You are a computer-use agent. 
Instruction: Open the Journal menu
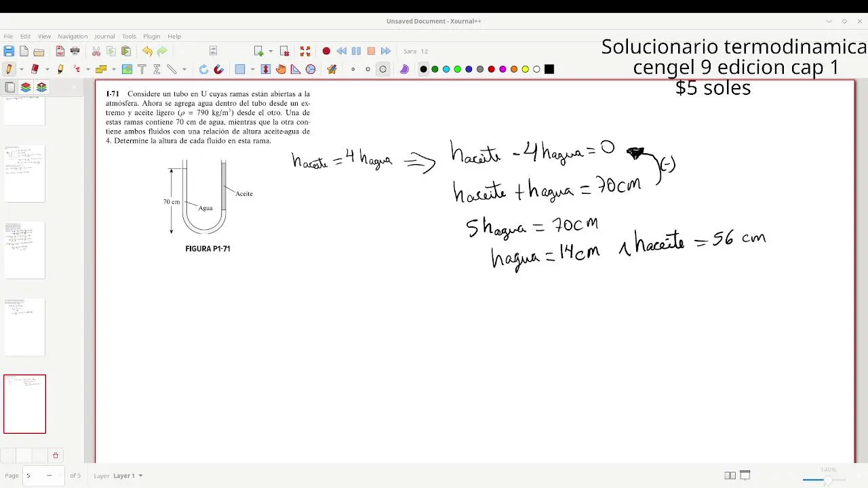(x=104, y=36)
